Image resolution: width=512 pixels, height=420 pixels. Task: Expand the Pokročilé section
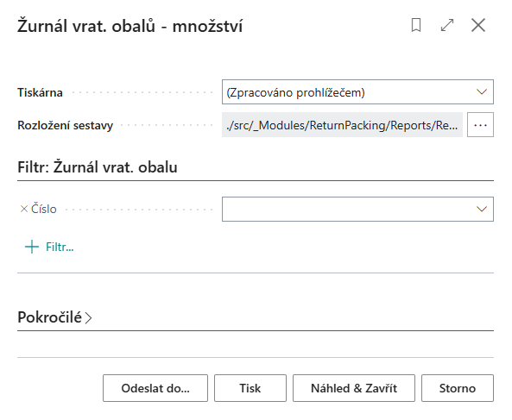[55, 317]
